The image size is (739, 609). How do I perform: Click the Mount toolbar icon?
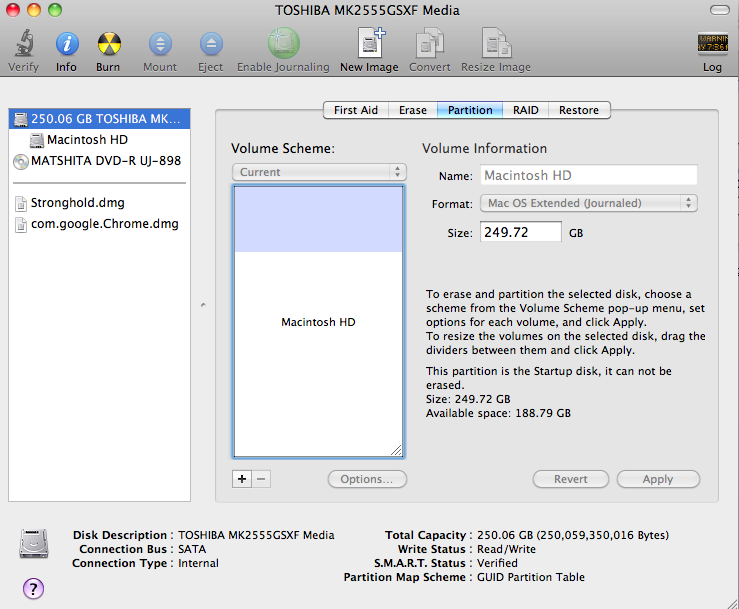[160, 44]
